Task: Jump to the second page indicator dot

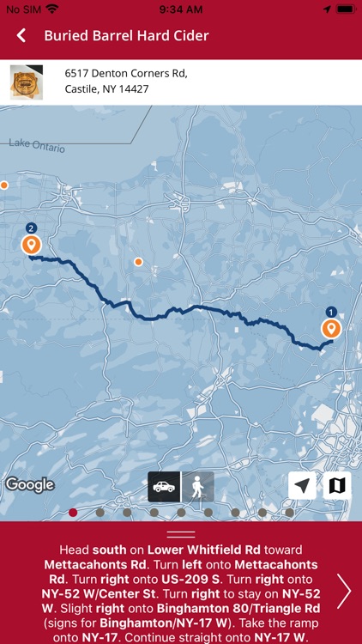Action: (100, 512)
